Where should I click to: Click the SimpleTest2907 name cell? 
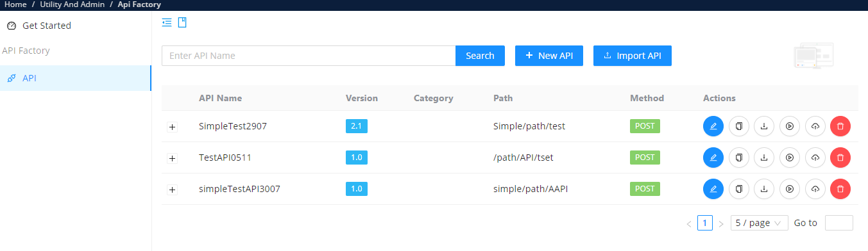[x=233, y=126]
